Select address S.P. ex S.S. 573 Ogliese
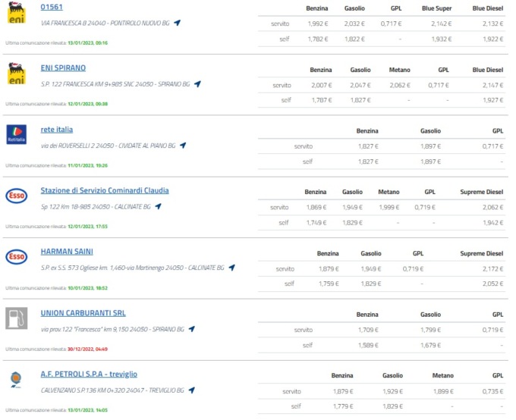Screen dimensions: 516x420 pyautogui.click(x=132, y=268)
